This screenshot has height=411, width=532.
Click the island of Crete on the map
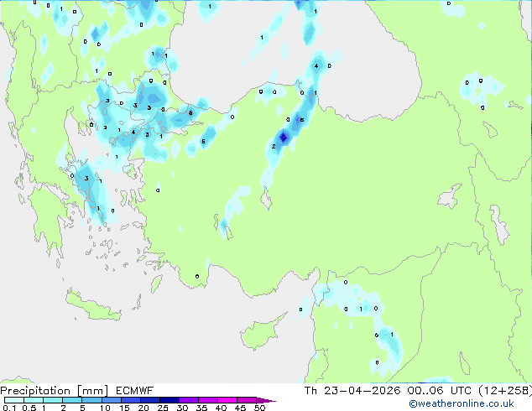coord(92,306)
